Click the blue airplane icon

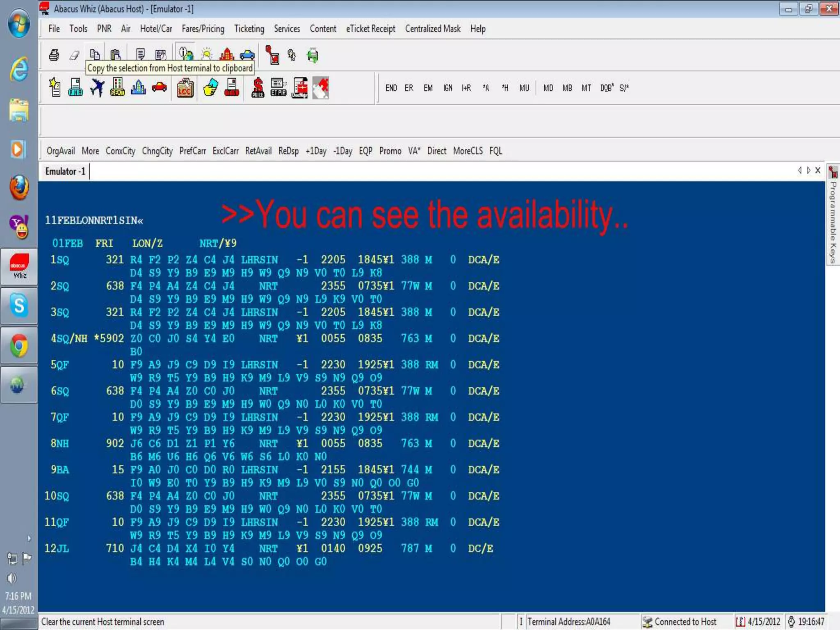pos(97,87)
